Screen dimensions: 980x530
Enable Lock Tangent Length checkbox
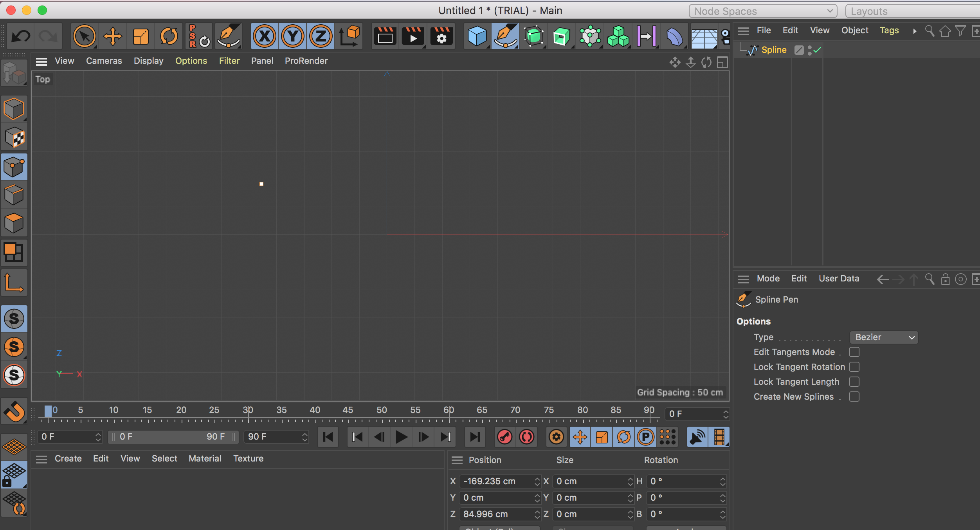(854, 382)
